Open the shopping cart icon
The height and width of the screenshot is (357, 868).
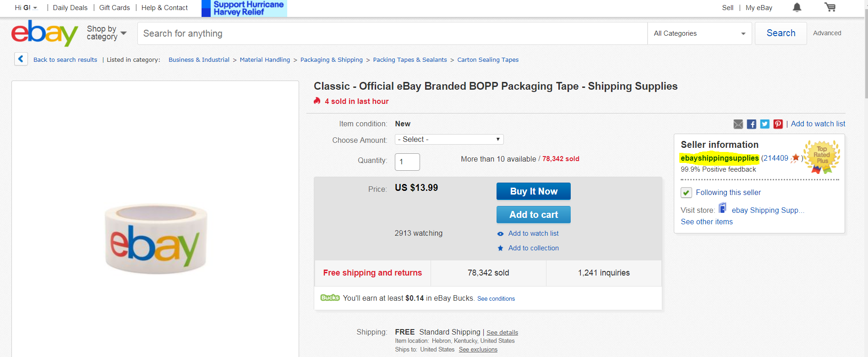point(830,7)
